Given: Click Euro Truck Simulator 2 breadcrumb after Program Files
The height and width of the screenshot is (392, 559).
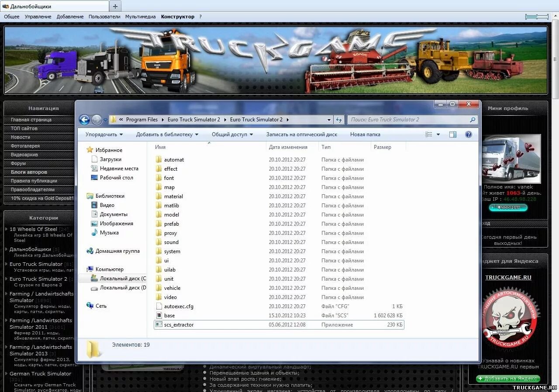Looking at the screenshot, I should point(194,120).
